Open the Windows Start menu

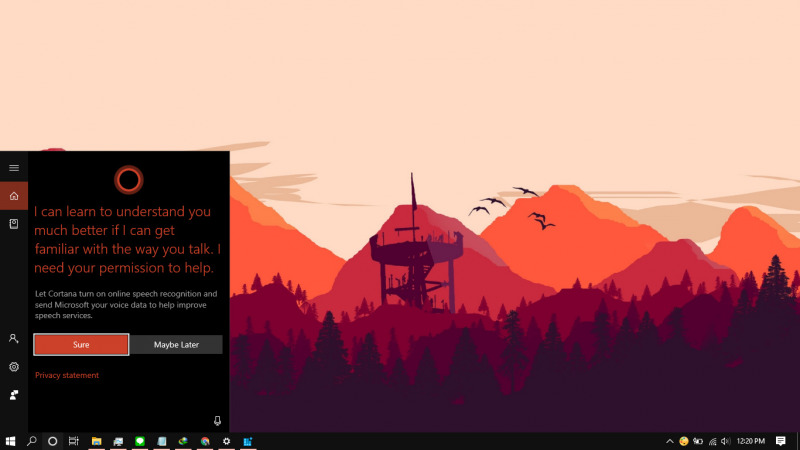pos(10,441)
